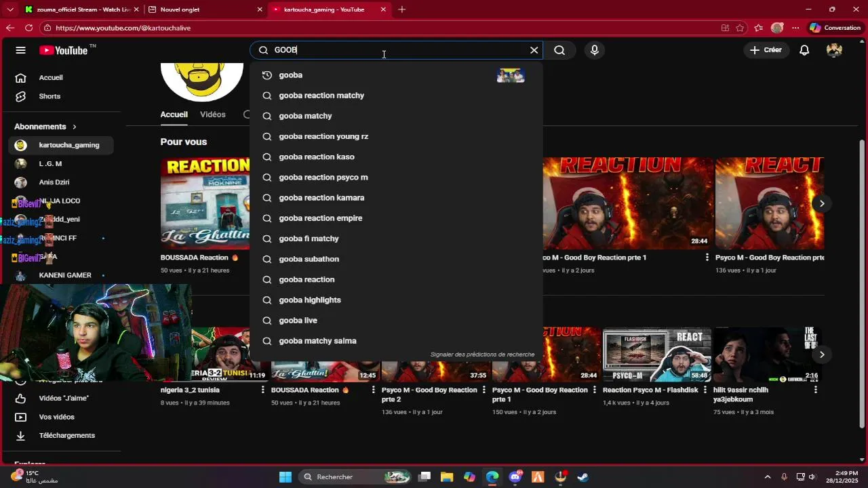Select suggestion 'gooba reaction kaso'
Screen dimensions: 868x488
396,157
